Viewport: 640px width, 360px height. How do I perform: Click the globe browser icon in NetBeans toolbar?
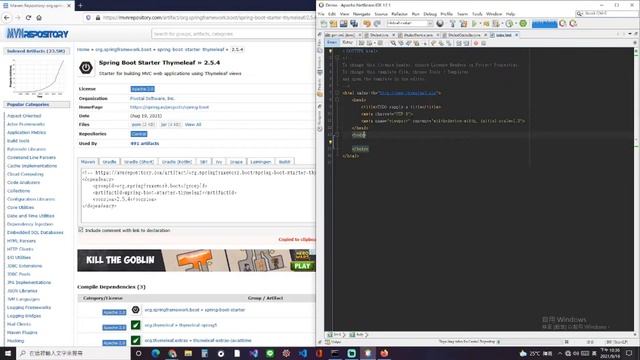coord(440,24)
